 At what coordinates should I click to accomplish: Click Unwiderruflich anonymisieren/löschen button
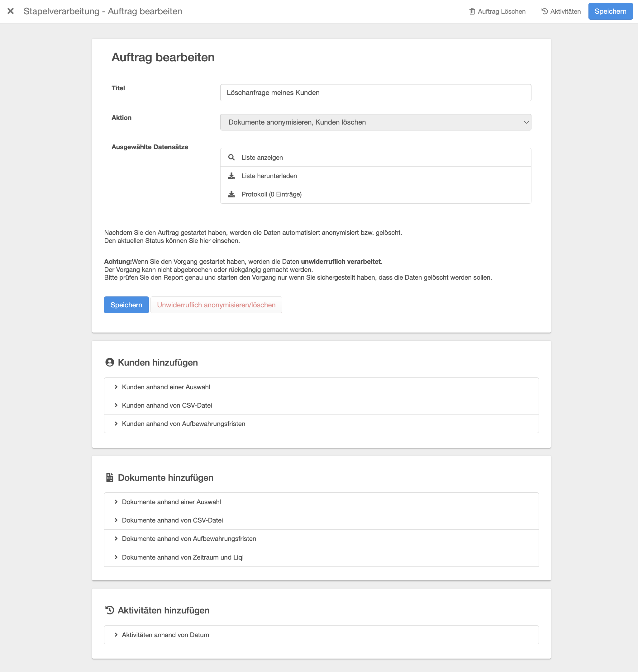pos(216,305)
